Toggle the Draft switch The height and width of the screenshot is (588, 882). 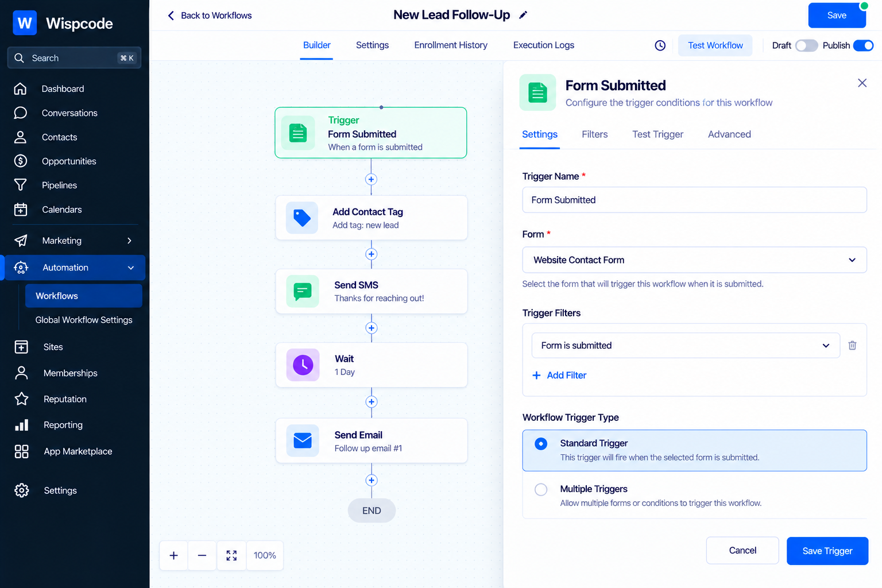[806, 45]
